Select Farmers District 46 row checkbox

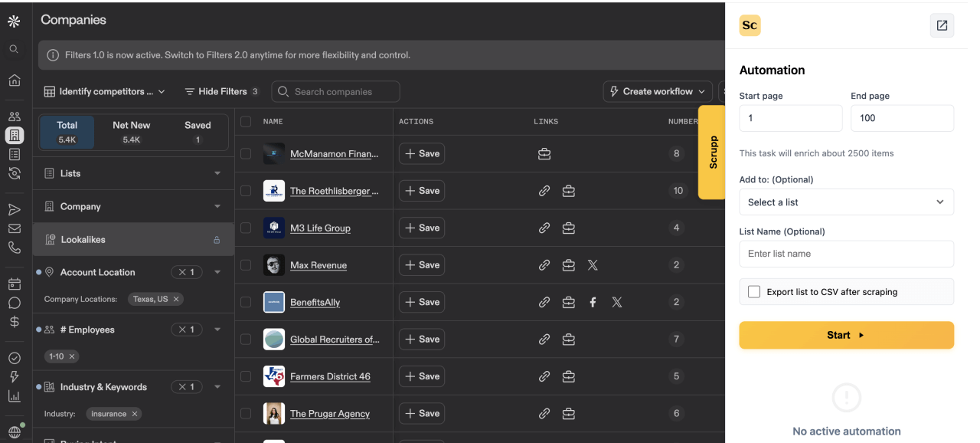(x=246, y=376)
